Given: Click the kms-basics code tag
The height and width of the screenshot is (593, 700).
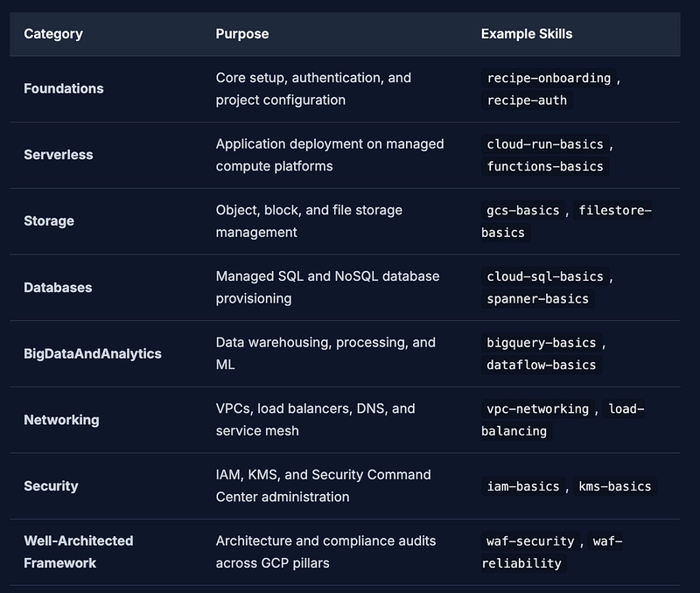Looking at the screenshot, I should coord(615,486).
